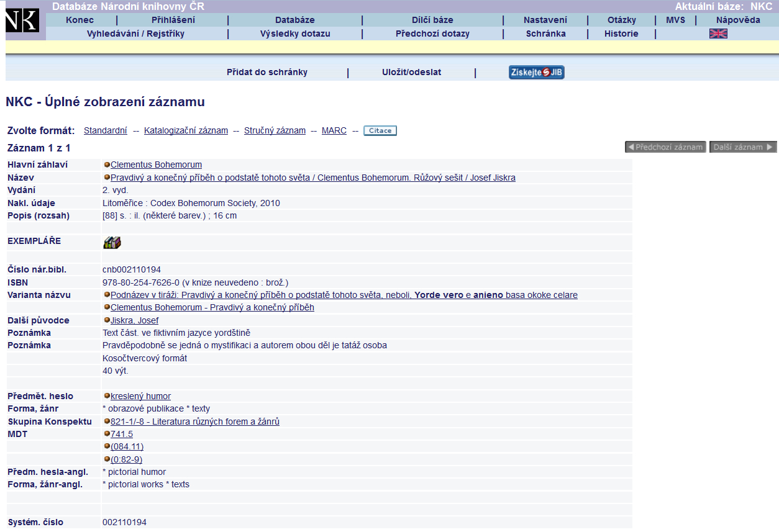Image resolution: width=779 pixels, height=532 pixels.
Task: Open Nápověda help menu
Action: (737, 20)
